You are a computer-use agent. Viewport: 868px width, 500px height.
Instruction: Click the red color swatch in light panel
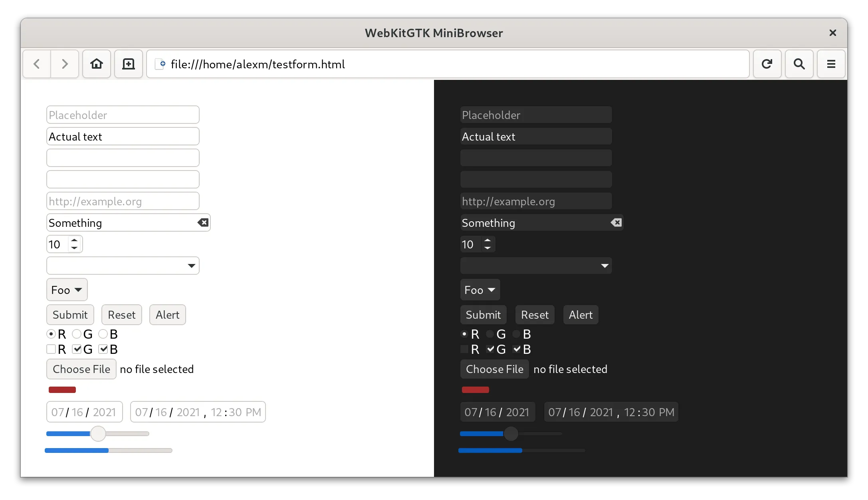(62, 390)
